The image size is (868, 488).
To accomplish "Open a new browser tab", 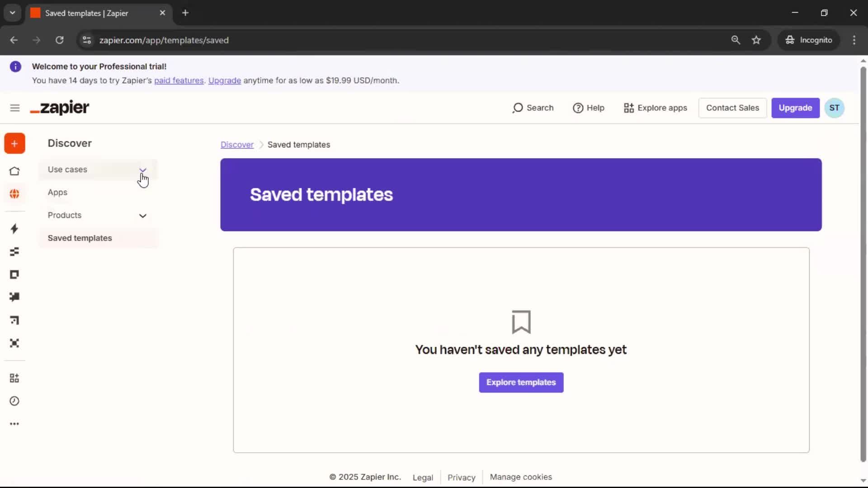I will tap(185, 13).
